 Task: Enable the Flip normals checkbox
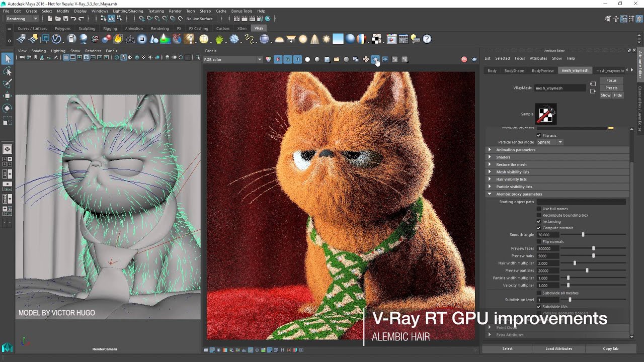click(x=539, y=242)
